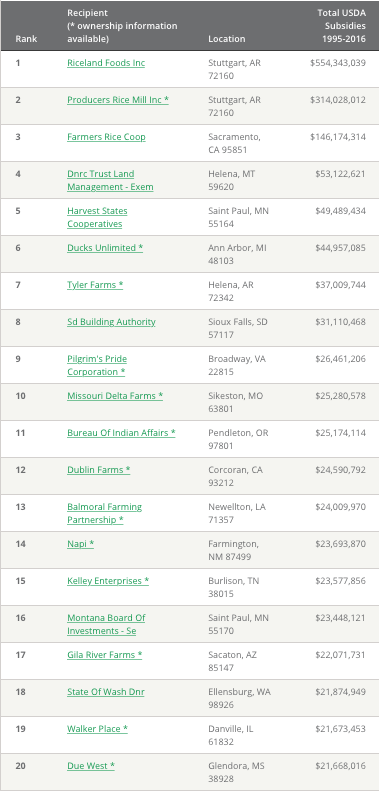379x791 pixels.
Task: Open Dnrc Trust Land Management link
Action: [111, 181]
